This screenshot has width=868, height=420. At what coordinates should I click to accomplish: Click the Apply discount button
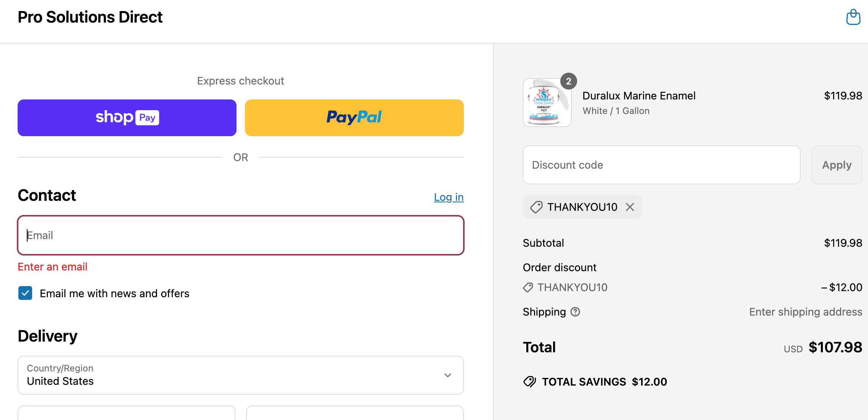pos(837,165)
